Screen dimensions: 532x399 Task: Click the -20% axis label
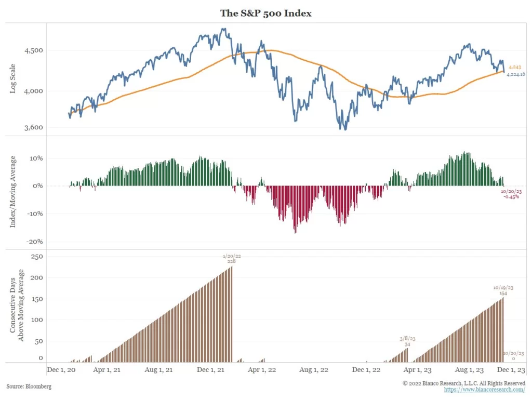[35, 242]
